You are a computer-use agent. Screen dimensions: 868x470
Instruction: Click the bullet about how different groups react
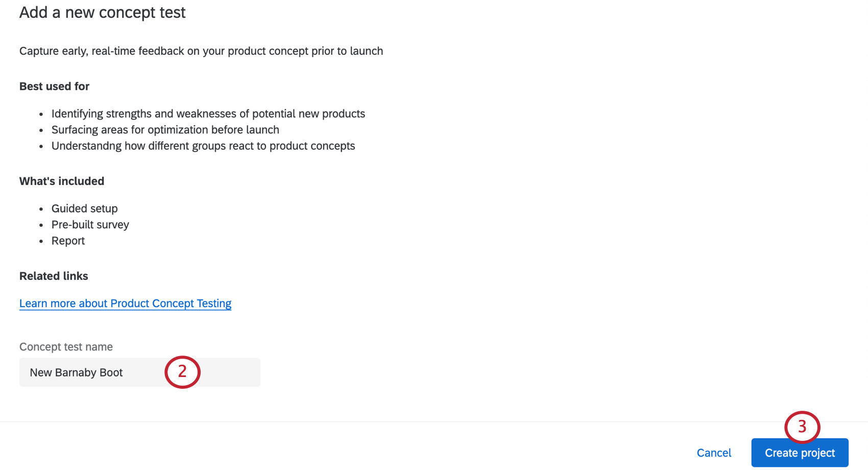pos(203,146)
